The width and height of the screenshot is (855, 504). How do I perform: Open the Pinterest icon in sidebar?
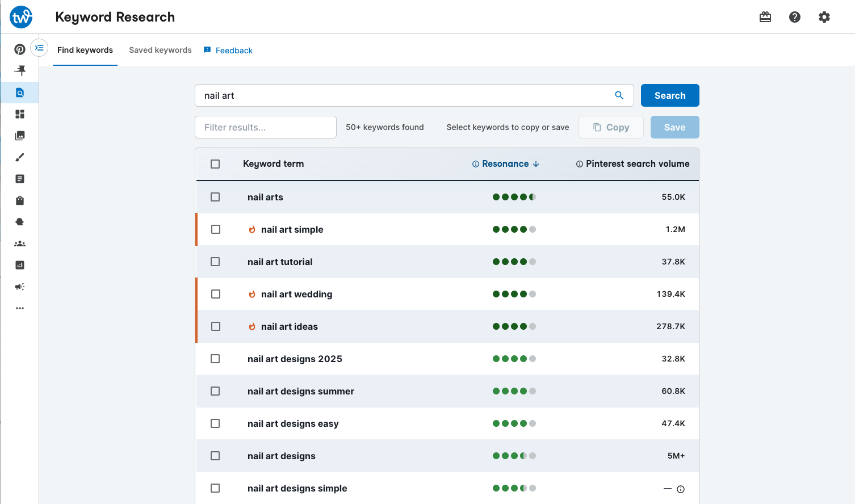click(x=20, y=49)
